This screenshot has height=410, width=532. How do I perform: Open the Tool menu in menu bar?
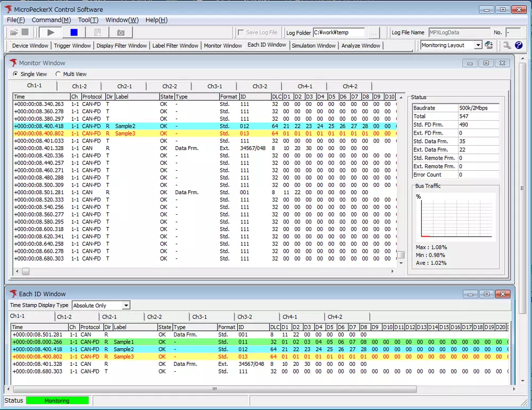[x=88, y=20]
